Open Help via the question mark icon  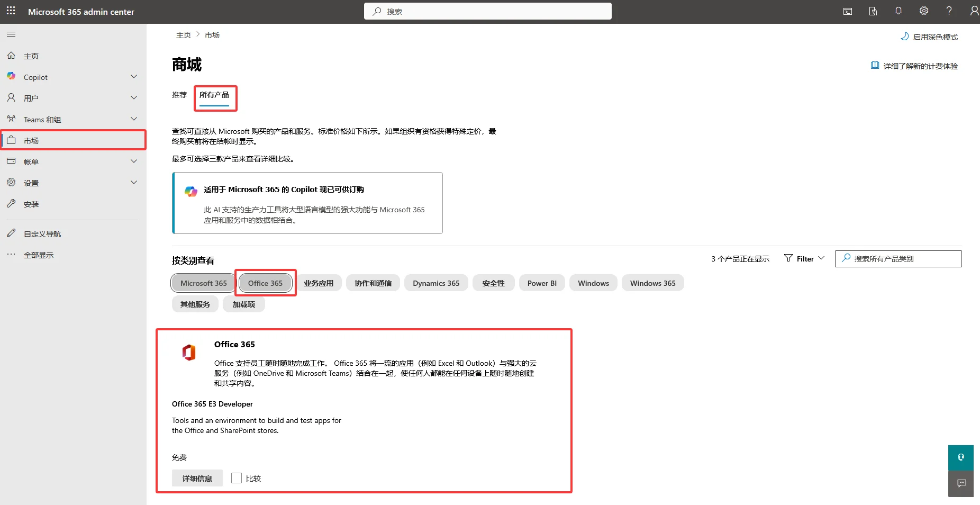(x=949, y=11)
